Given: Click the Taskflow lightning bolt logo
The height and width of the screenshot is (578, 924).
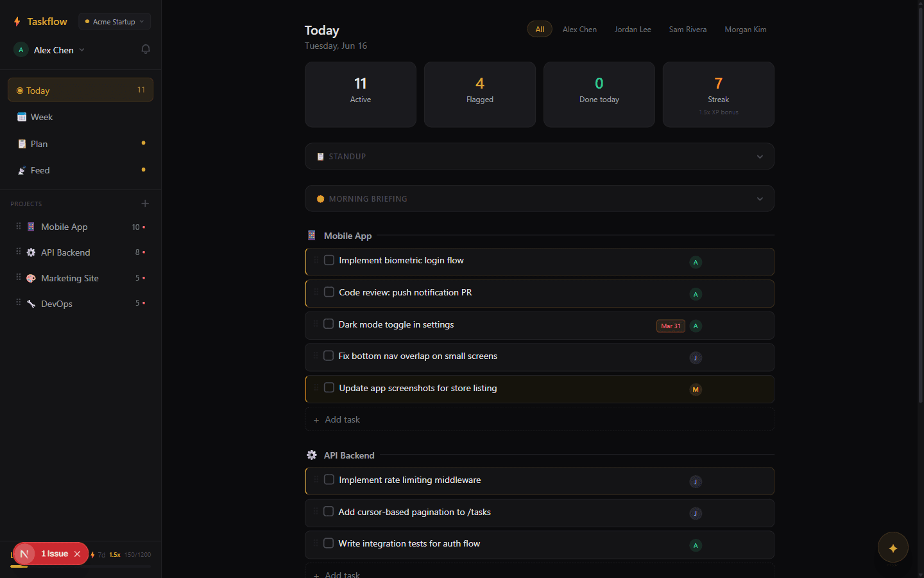Looking at the screenshot, I should (x=17, y=22).
